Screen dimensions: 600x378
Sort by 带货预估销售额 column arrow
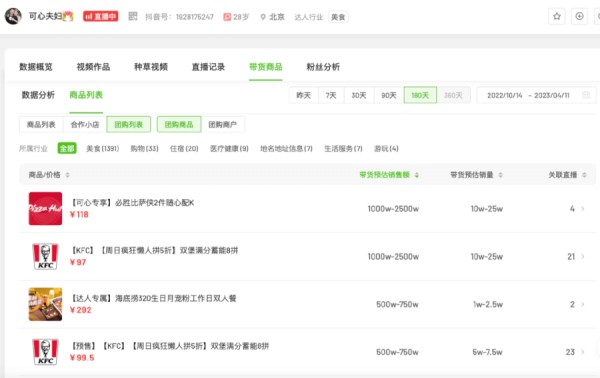coord(417,175)
